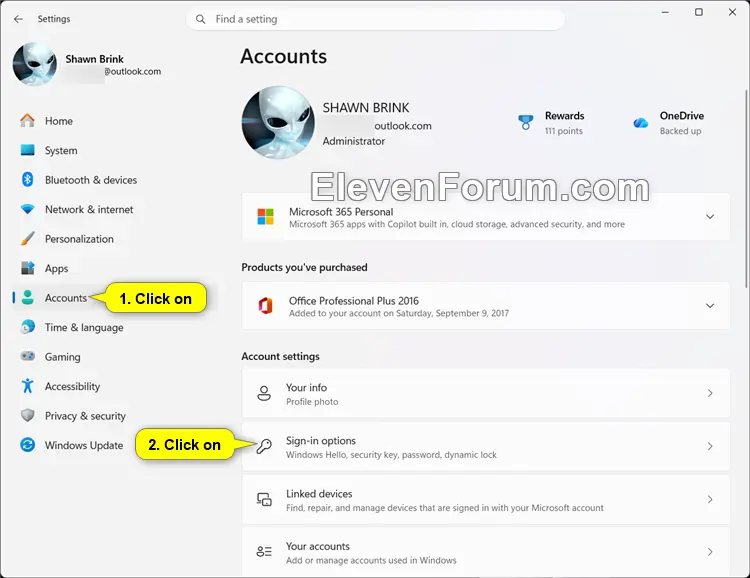Open the Home page icon in the sidebar
This screenshot has height=578, width=750.
pyautogui.click(x=28, y=121)
